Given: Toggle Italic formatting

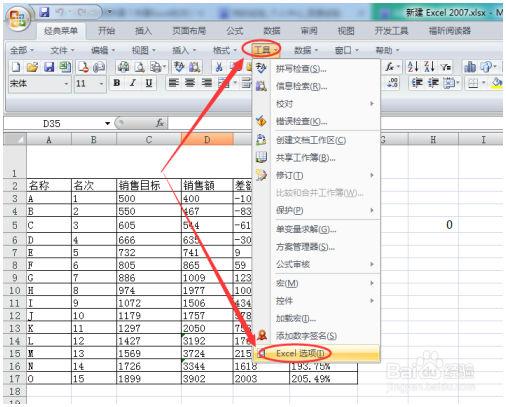Looking at the screenshot, I should tap(133, 83).
